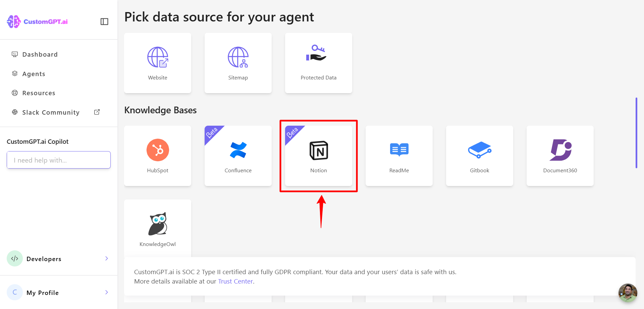Click the ReadMe label text

coord(399,170)
